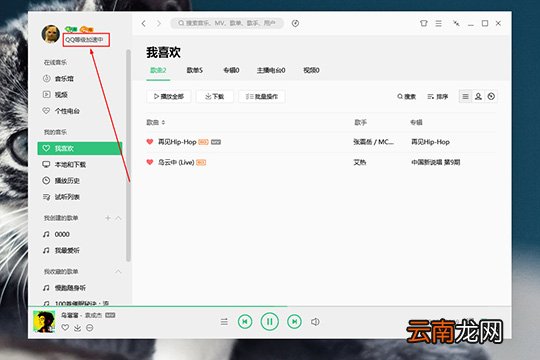Open the user avatar profile
This screenshot has width=540, height=360.
coord(51,34)
